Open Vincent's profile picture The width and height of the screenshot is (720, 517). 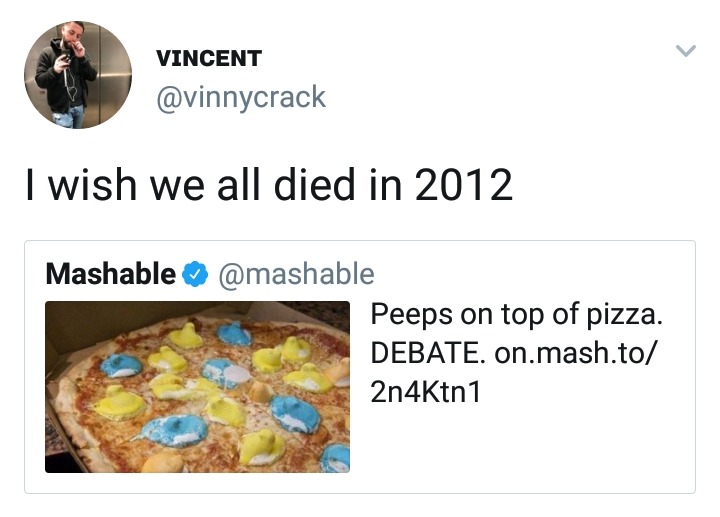click(78, 76)
